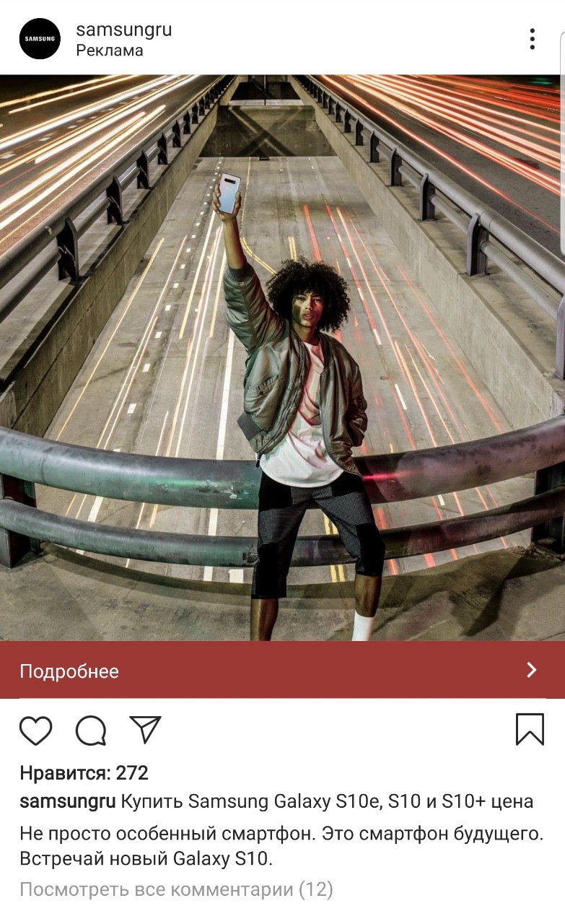565x924 pixels.
Task: Save post with bookmark icon
Action: [x=530, y=729]
